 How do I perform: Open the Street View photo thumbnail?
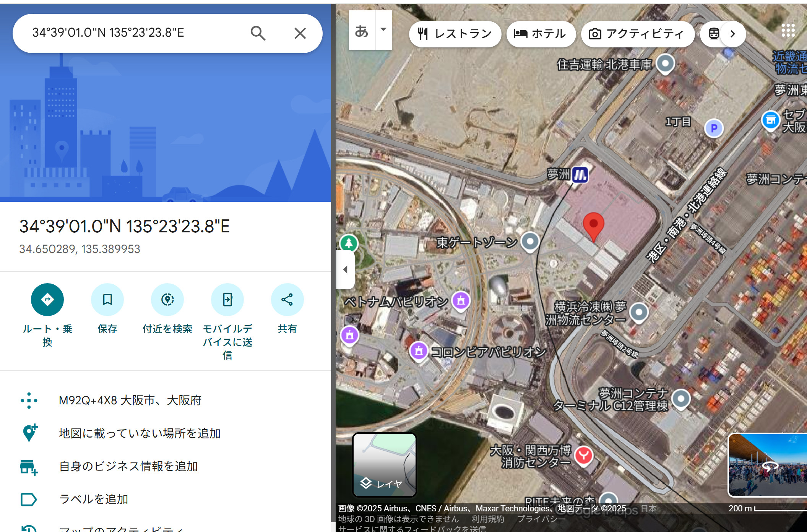click(x=768, y=465)
